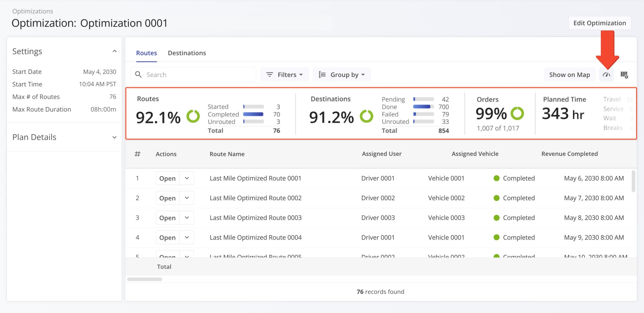Click the Destinations percentage ring icon

366,116
